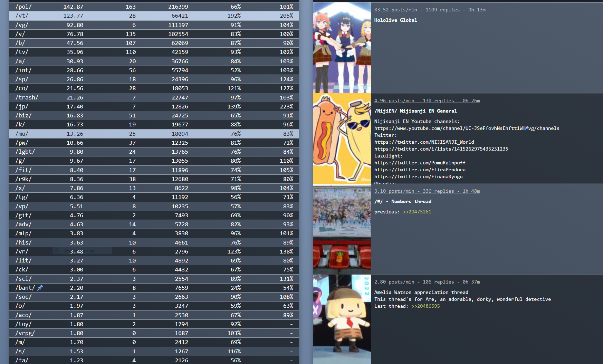Image resolution: width=603 pixels, height=364 pixels.
Task: Select the /mu/ board row
Action: pyautogui.click(x=154, y=134)
